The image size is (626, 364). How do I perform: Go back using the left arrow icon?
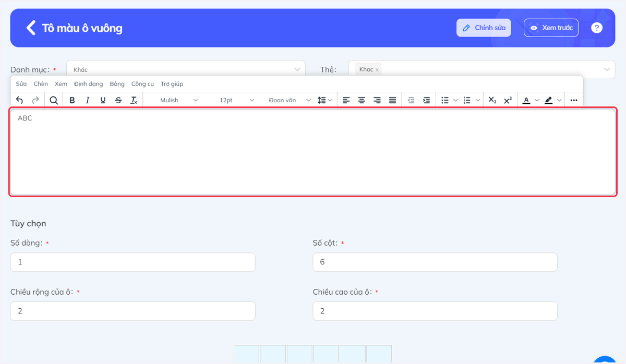pyautogui.click(x=31, y=28)
